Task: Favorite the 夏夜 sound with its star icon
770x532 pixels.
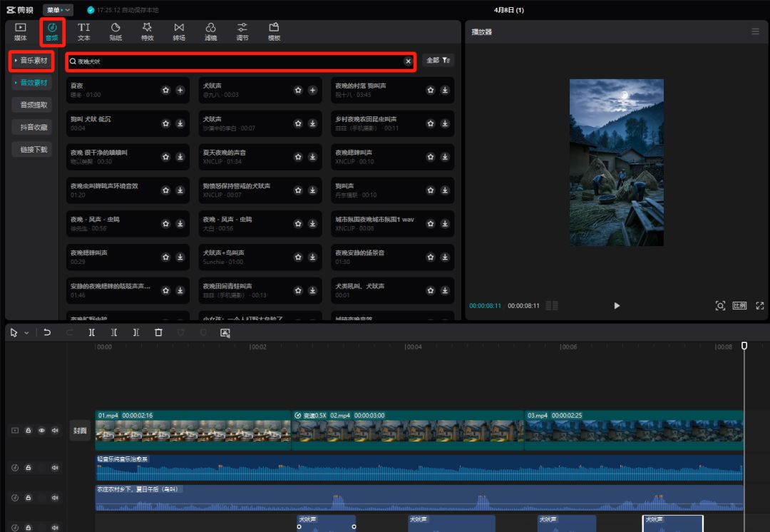Action: [x=165, y=90]
